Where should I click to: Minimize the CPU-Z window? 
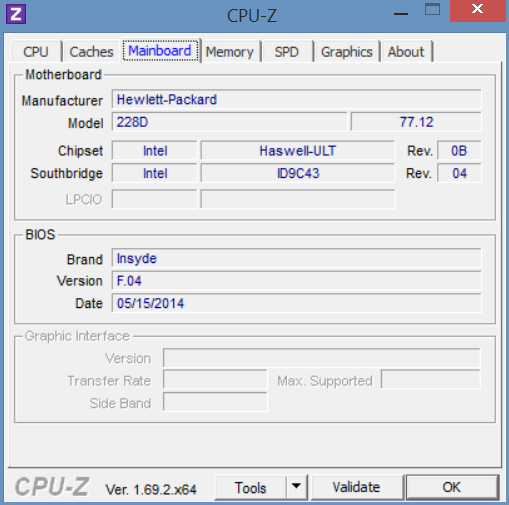coord(400,13)
